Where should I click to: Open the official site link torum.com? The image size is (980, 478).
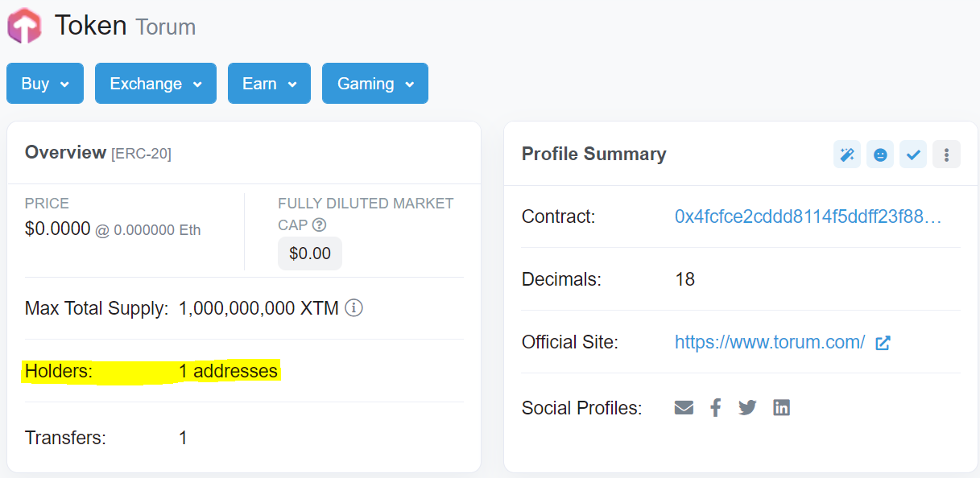click(x=770, y=342)
